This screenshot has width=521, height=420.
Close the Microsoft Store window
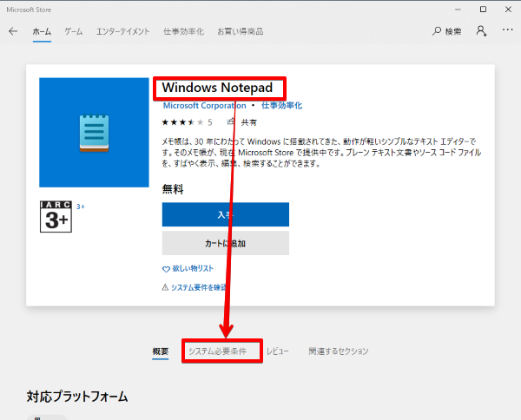[508, 10]
